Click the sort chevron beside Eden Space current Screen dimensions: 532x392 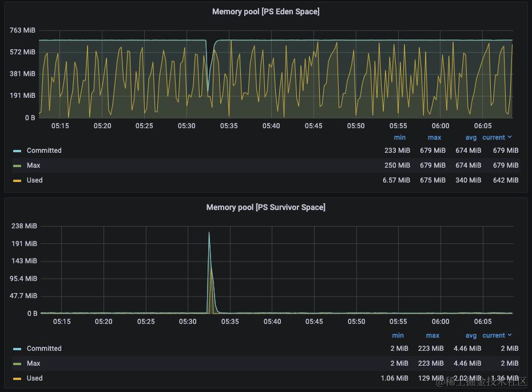[510, 137]
